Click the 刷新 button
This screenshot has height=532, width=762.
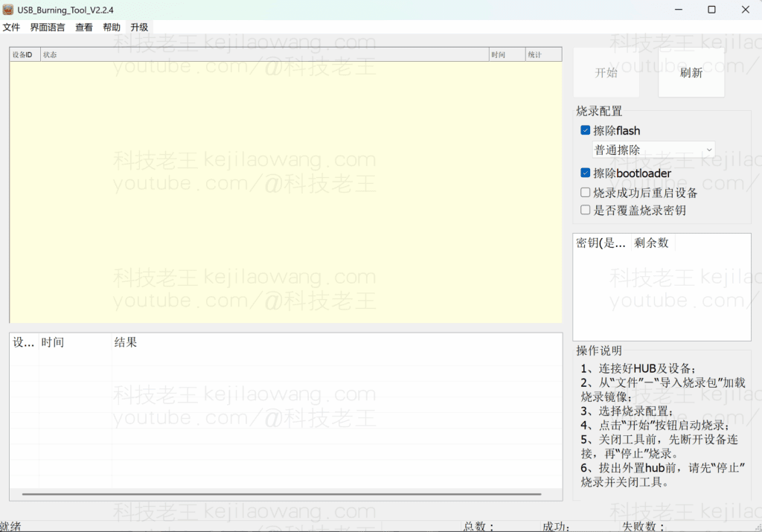pyautogui.click(x=691, y=73)
